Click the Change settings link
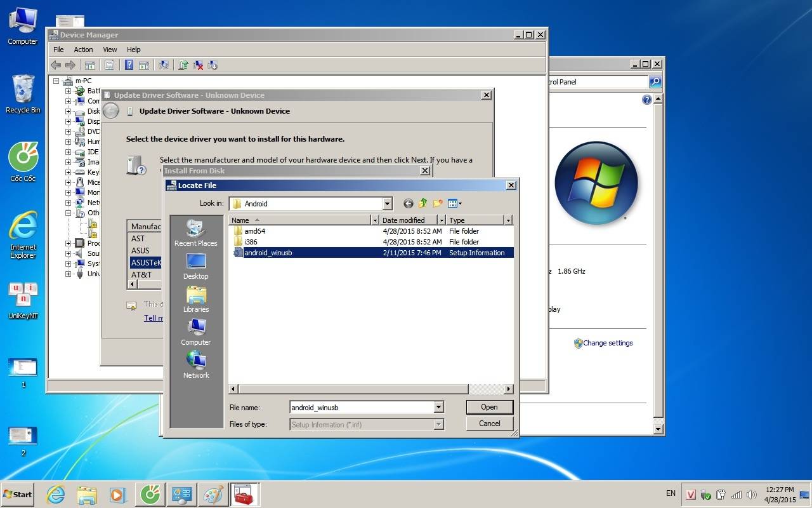The width and height of the screenshot is (812, 508). click(607, 343)
